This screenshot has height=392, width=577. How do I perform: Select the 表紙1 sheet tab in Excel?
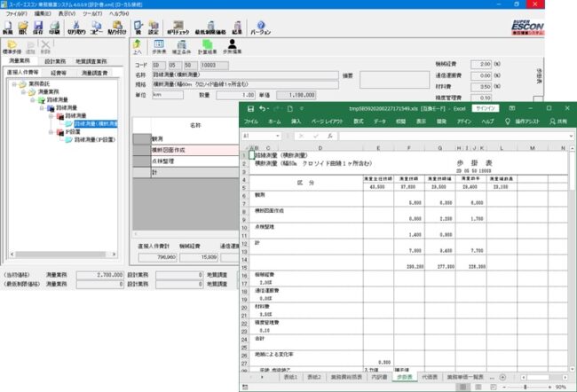(290, 377)
